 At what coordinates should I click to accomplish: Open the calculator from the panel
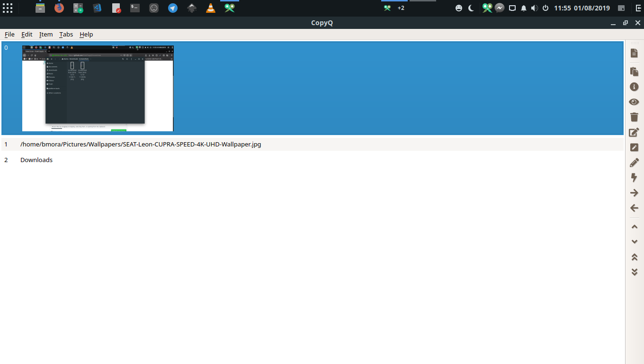coord(78,8)
